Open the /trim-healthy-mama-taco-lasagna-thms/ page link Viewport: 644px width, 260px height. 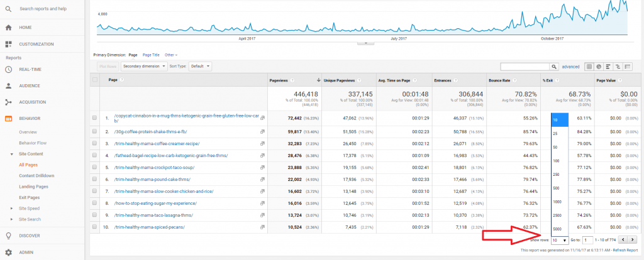153,215
